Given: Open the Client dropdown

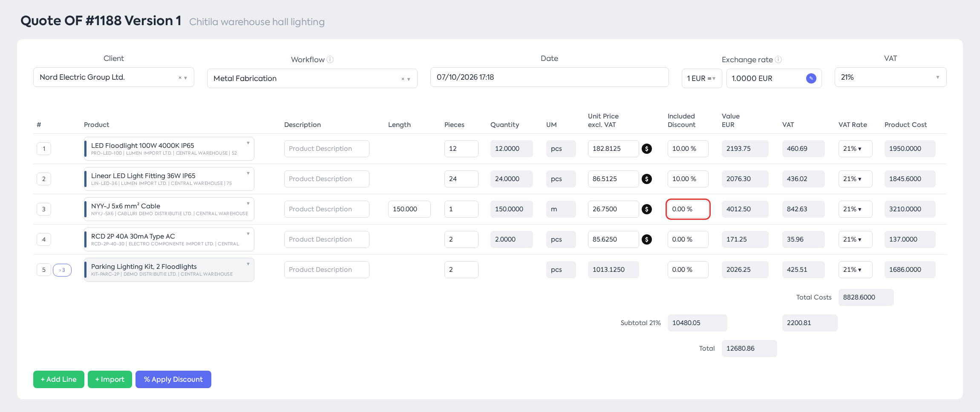Looking at the screenshot, I should click(114, 77).
